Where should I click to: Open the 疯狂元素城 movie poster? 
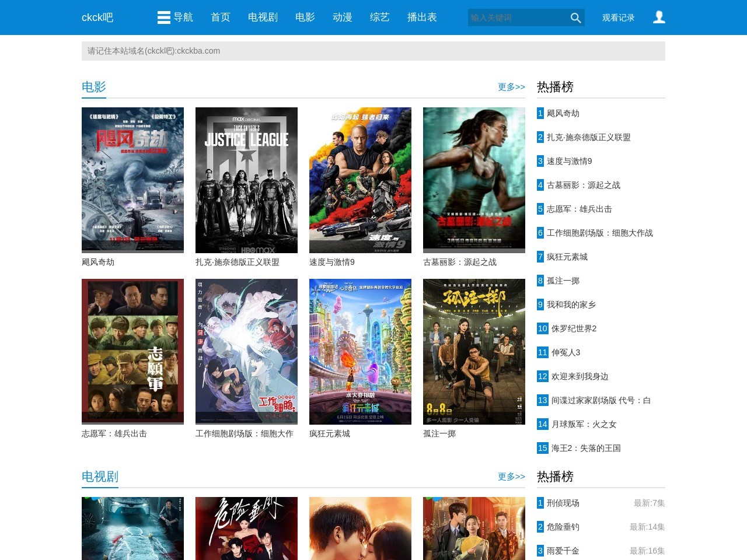[360, 352]
